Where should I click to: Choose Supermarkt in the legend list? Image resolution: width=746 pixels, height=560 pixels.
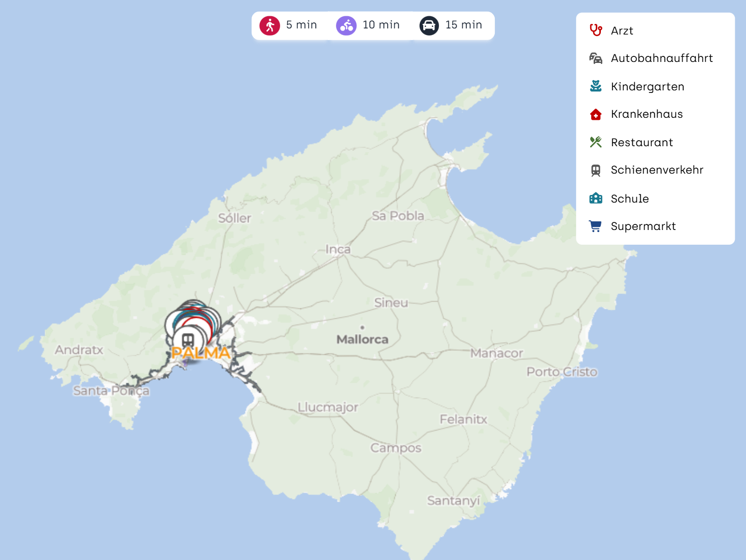[643, 226]
